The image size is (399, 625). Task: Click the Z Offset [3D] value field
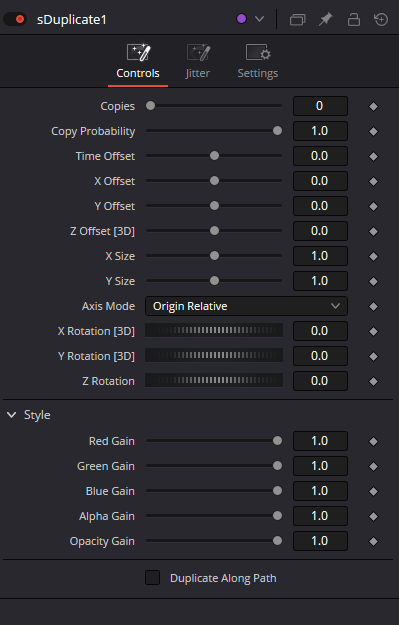coord(320,231)
